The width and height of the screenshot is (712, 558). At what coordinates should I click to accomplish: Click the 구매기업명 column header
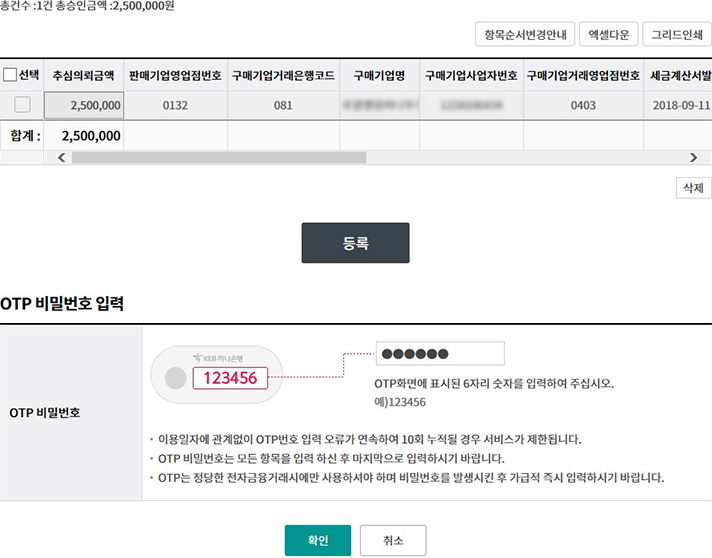click(x=378, y=75)
